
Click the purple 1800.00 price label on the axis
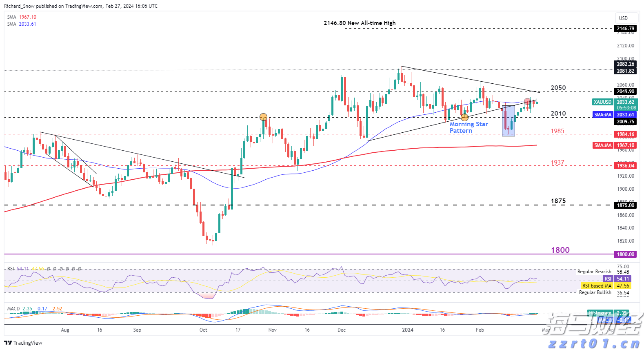click(x=626, y=254)
